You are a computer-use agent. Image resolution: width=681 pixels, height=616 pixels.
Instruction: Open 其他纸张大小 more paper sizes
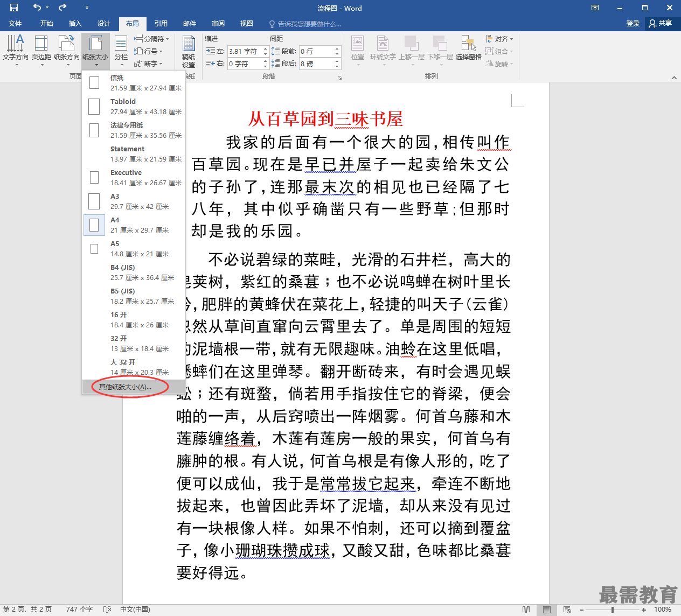pyautogui.click(x=134, y=387)
